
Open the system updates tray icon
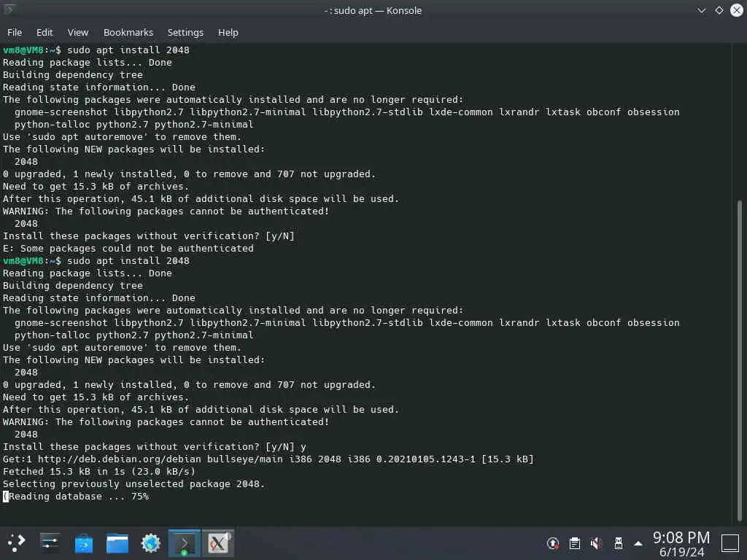[x=553, y=543]
